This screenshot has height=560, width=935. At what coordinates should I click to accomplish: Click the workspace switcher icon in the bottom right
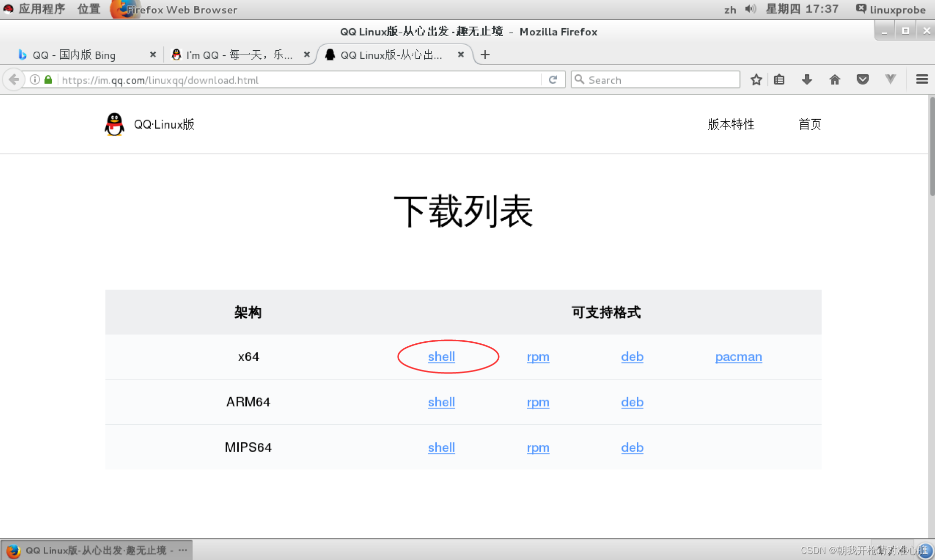coord(925,550)
